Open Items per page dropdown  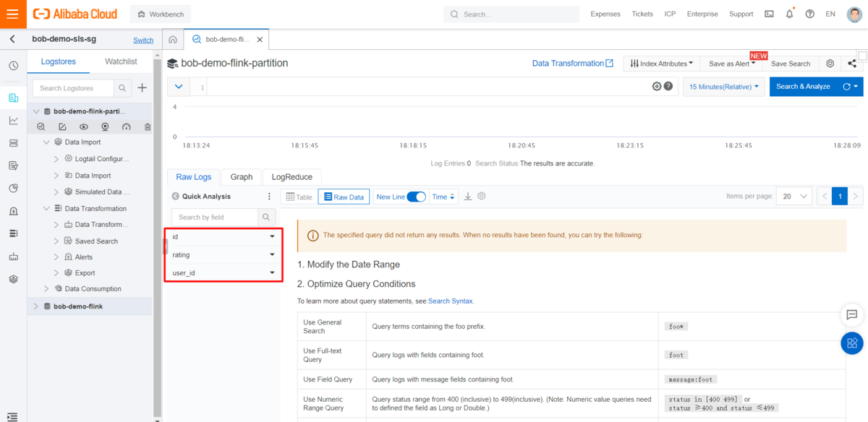coord(793,197)
